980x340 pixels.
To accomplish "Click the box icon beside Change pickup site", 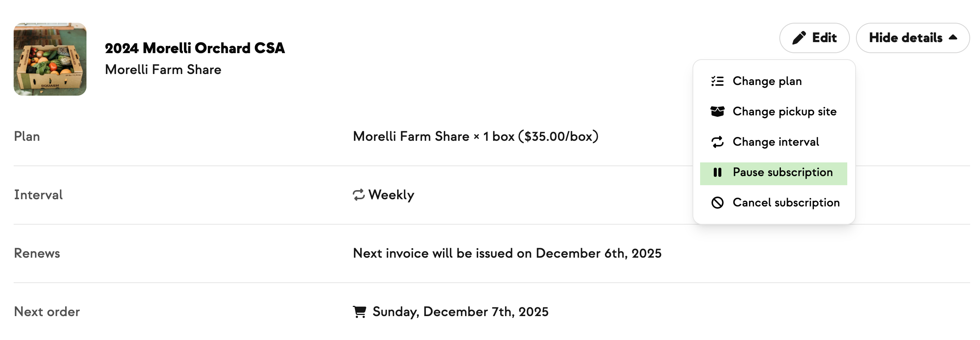I will pos(717,112).
